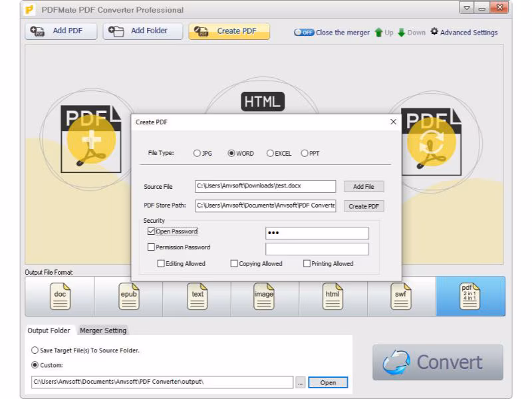Click the Add File button

pyautogui.click(x=364, y=187)
